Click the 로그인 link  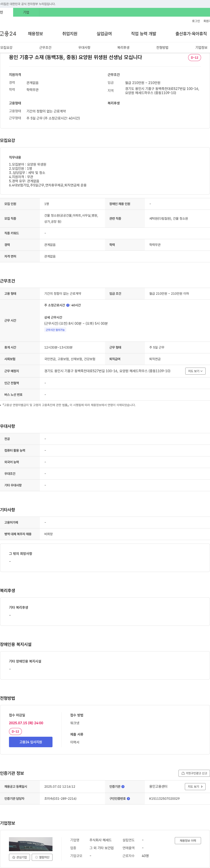pyautogui.click(x=196, y=21)
